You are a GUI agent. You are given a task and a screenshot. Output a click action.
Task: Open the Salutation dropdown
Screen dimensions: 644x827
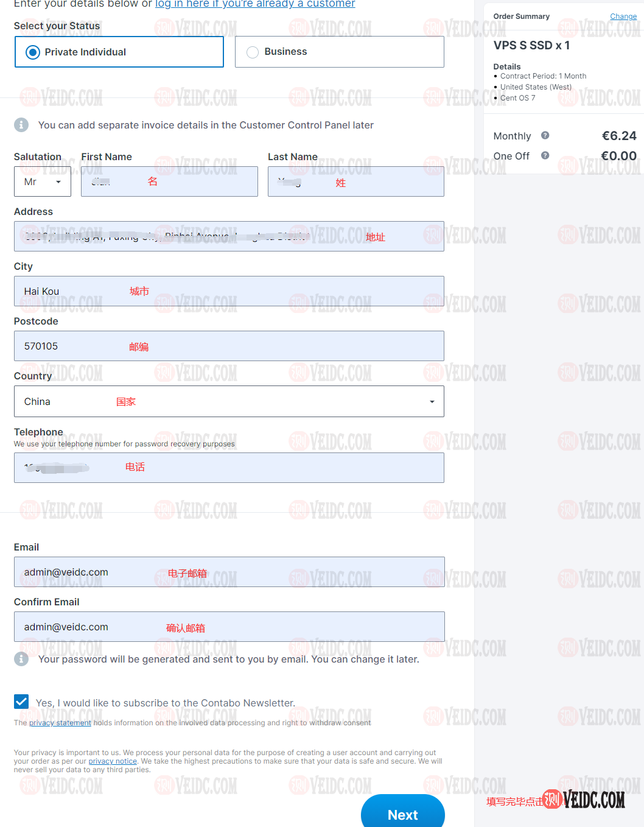coord(43,181)
